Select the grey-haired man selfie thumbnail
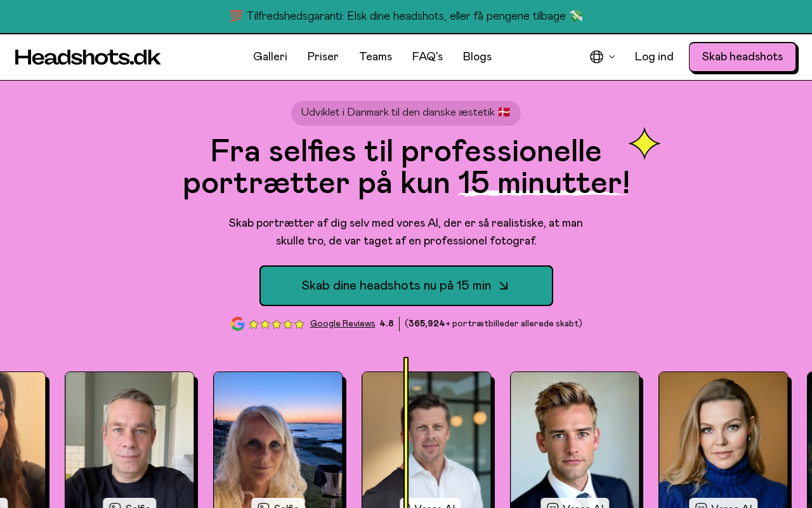This screenshot has height=508, width=812. (129, 440)
